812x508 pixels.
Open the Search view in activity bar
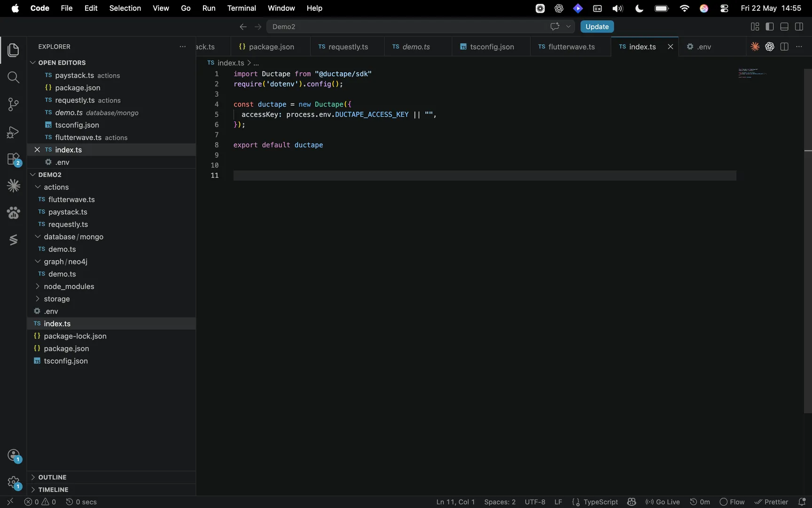(13, 77)
